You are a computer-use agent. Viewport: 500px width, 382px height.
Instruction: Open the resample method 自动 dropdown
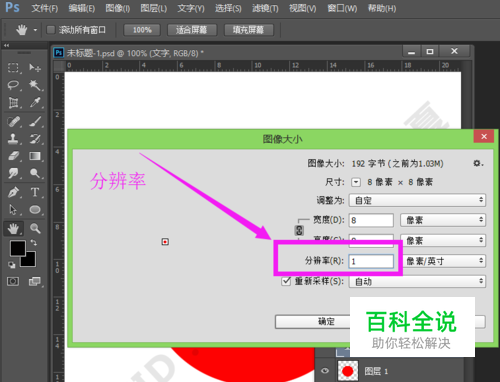[x=417, y=282]
